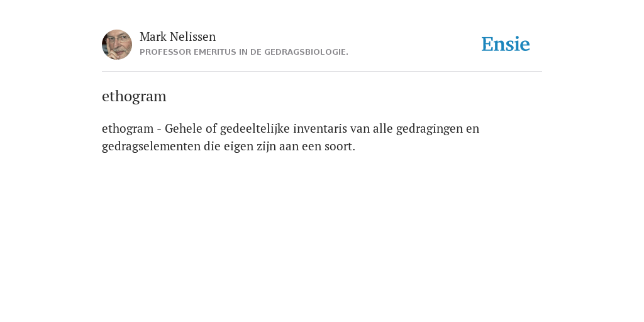Screen dimensions: 644x322
Task: Click the author name Mark Nelissen
Action: pyautogui.click(x=177, y=36)
